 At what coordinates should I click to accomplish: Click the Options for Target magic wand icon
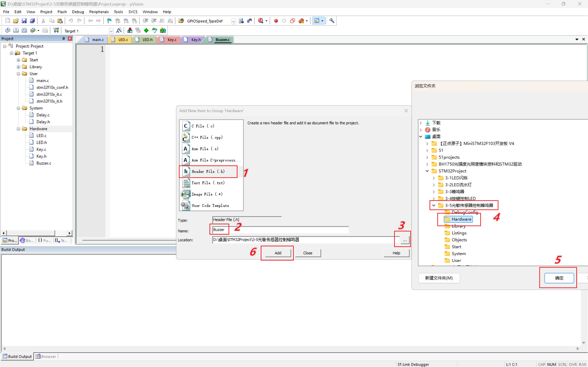pos(119,31)
